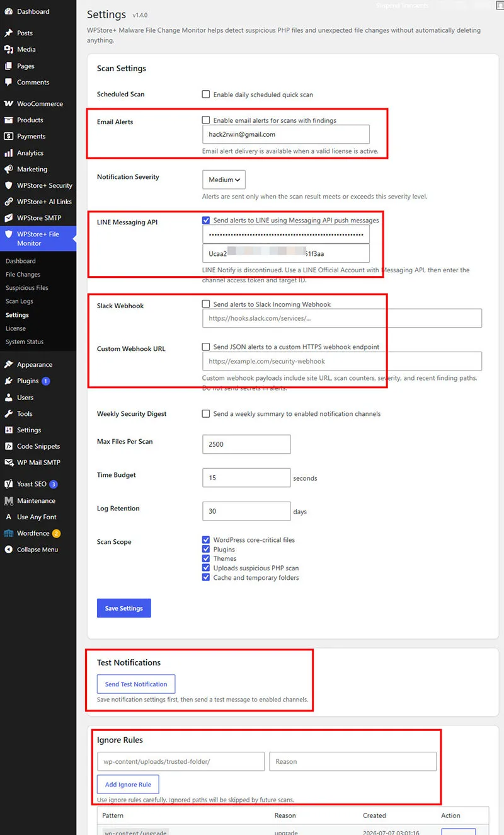This screenshot has width=504, height=835.
Task: Click the Time Budget seconds field
Action: coord(246,478)
